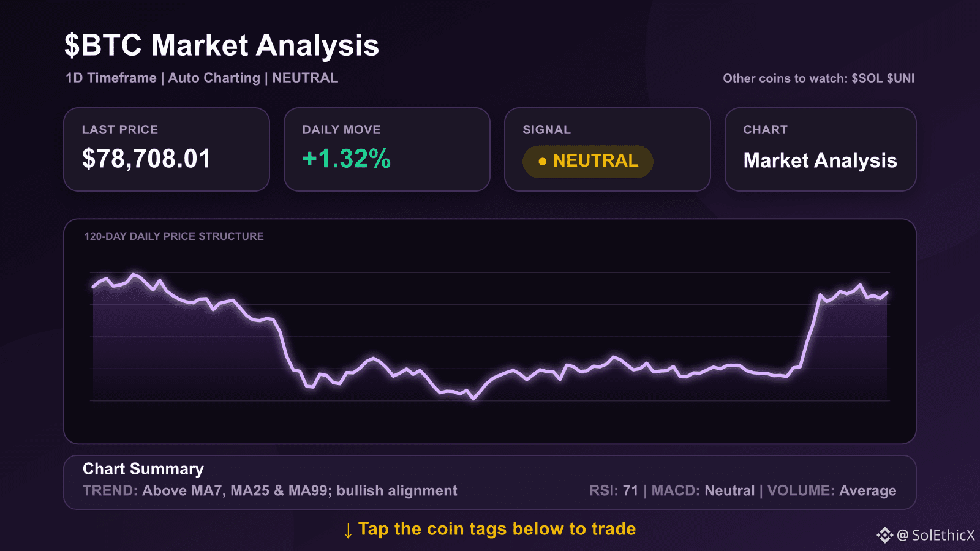The height and width of the screenshot is (551, 980).
Task: Click the $78,708.01 price value
Action: pyautogui.click(x=146, y=159)
